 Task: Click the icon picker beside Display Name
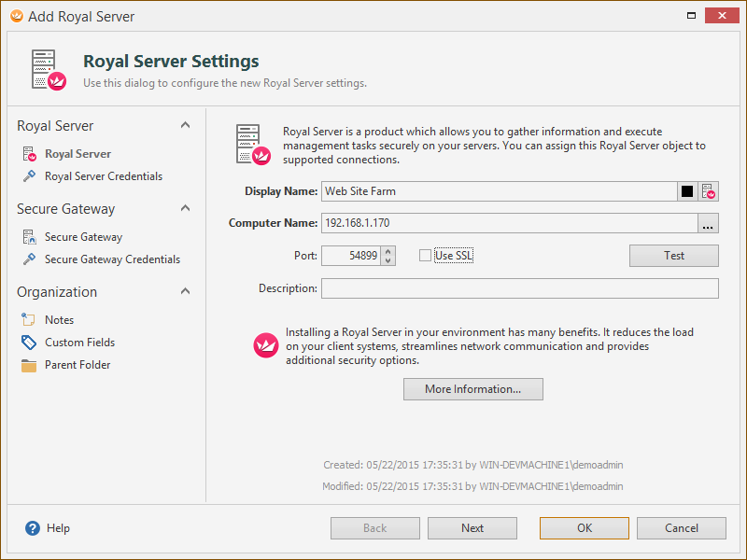[x=709, y=191]
